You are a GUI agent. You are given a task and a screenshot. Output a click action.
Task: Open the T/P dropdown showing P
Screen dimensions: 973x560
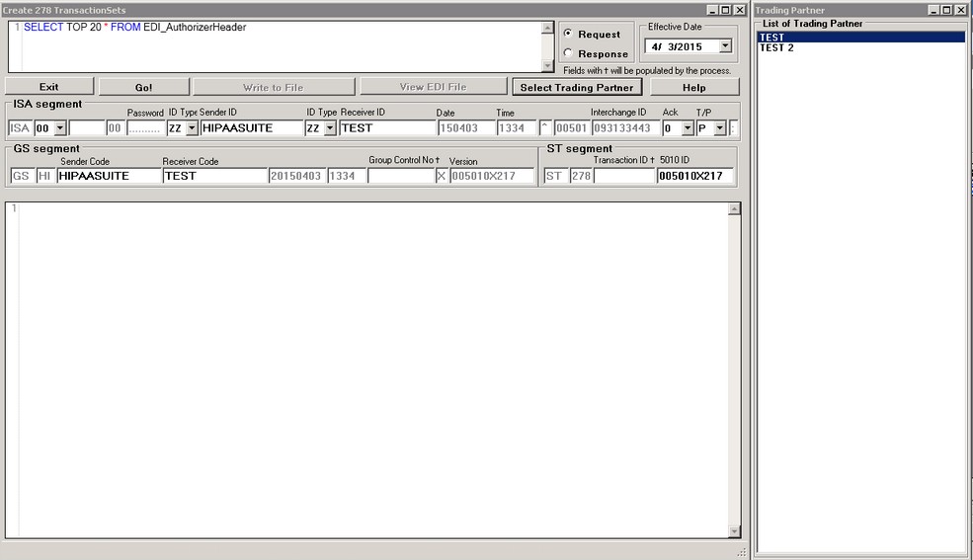pyautogui.click(x=719, y=128)
